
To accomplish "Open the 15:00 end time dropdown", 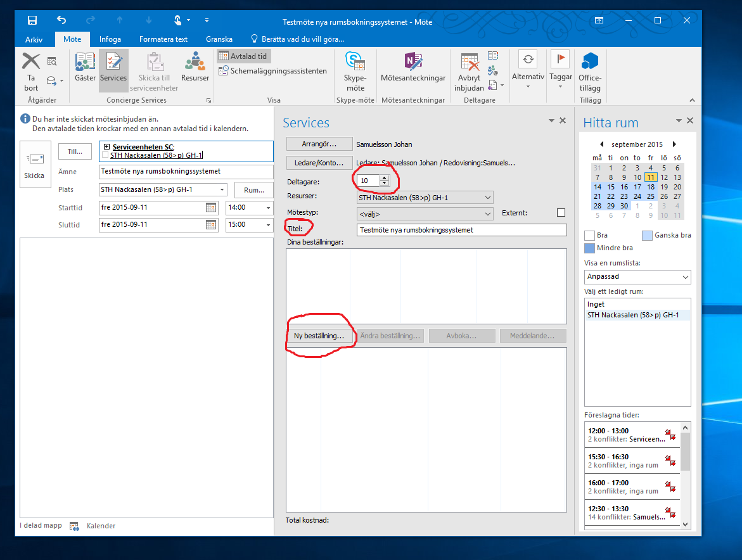I will click(x=268, y=225).
